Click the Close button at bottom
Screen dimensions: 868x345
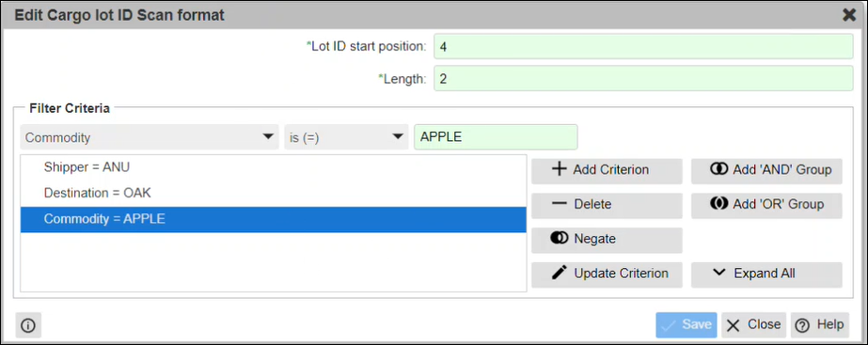point(754,325)
